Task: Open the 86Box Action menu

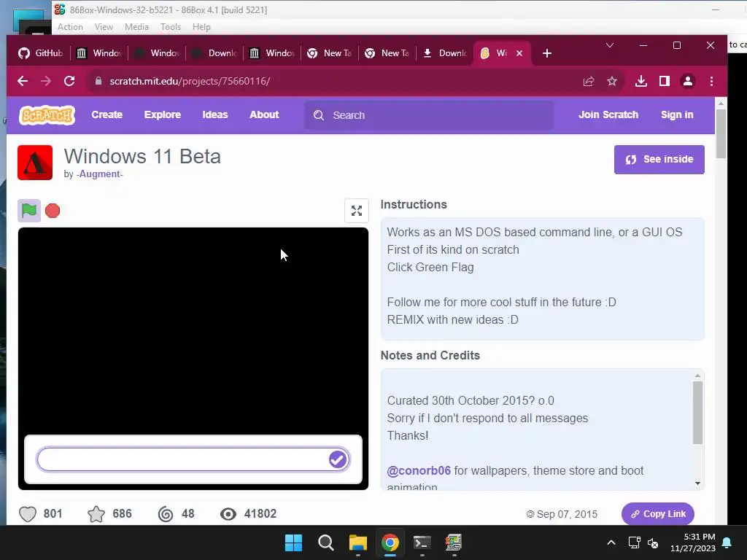Action: click(x=70, y=27)
